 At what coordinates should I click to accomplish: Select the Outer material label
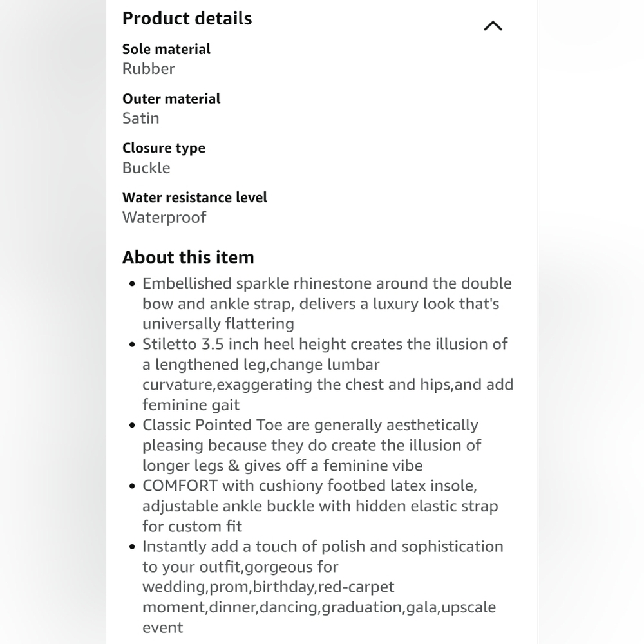(x=171, y=99)
